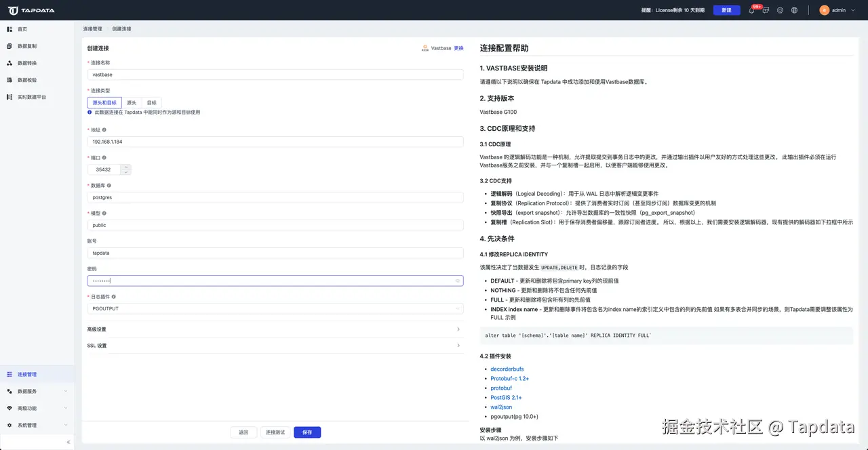Open Protobuf-c 1.2+ link
This screenshot has height=450, width=868.
pyautogui.click(x=510, y=379)
